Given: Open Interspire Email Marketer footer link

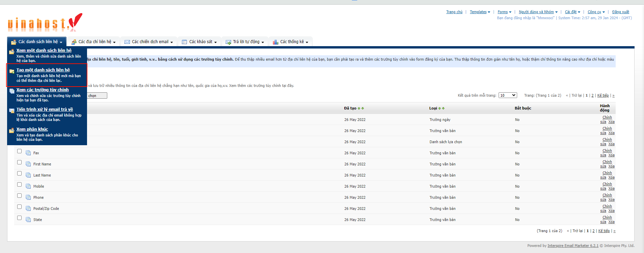Looking at the screenshot, I should 573,246.
